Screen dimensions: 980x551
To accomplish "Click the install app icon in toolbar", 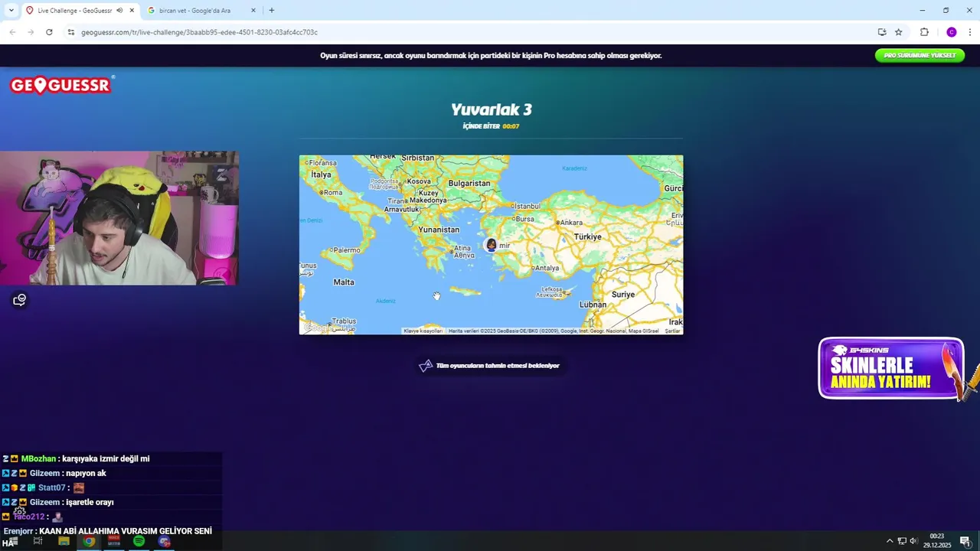I will (882, 32).
